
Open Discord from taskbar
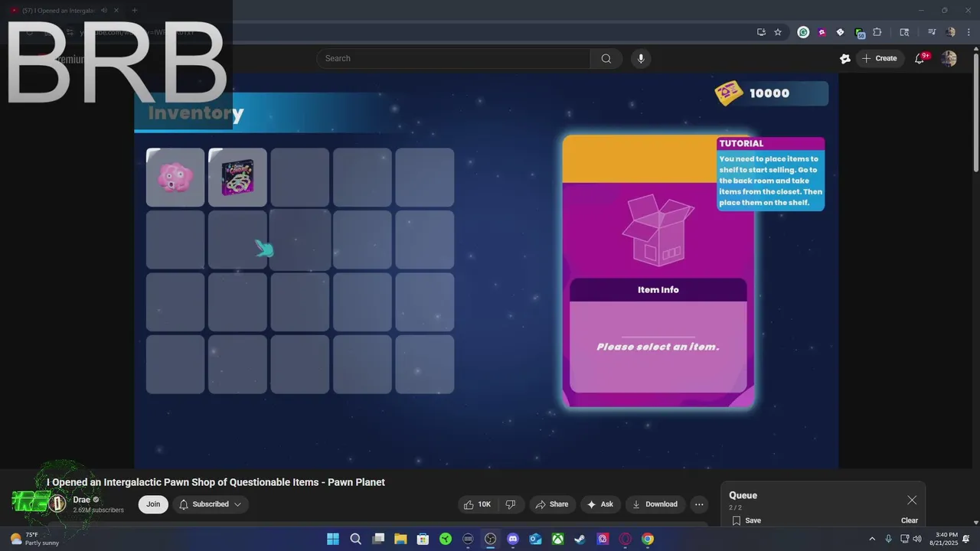(513, 539)
